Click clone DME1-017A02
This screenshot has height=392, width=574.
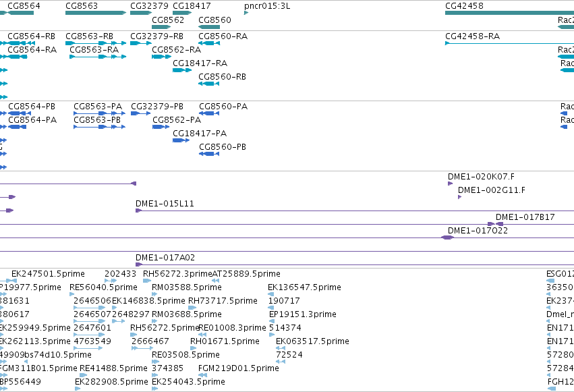(355, 264)
